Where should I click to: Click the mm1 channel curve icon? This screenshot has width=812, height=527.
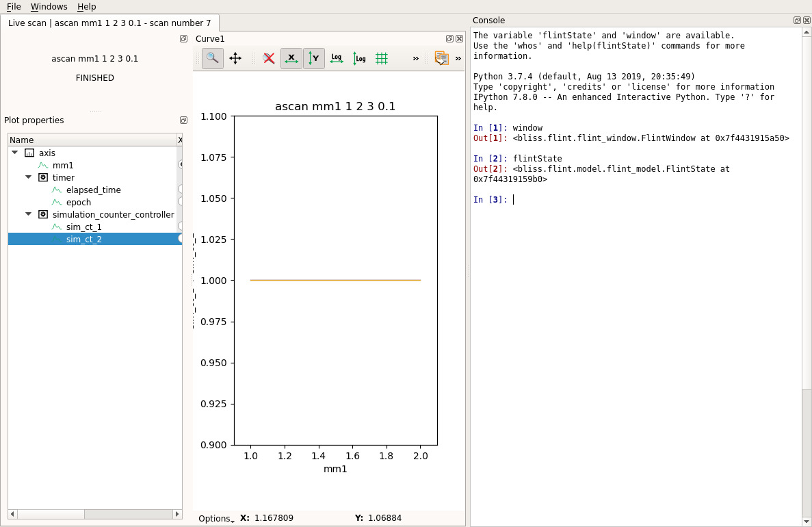(x=43, y=166)
